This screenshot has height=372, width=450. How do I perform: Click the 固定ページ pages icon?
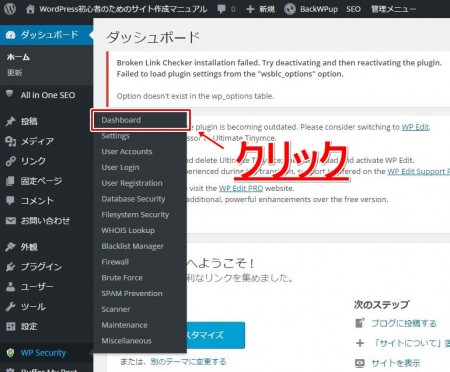10,181
